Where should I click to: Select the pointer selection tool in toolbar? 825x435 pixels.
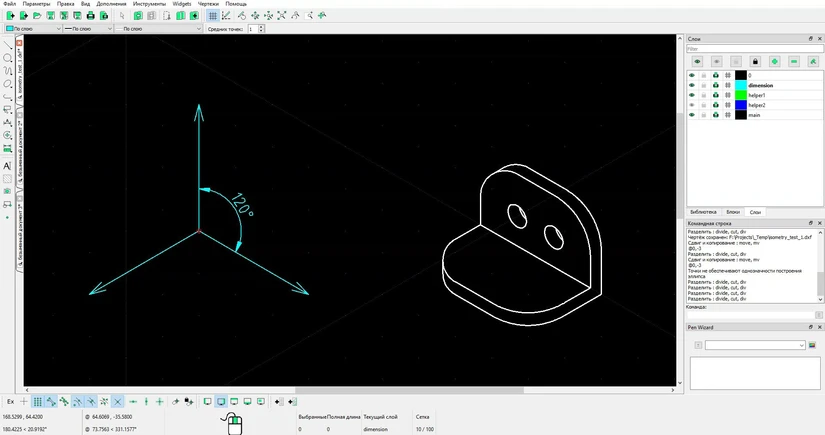coord(122,16)
